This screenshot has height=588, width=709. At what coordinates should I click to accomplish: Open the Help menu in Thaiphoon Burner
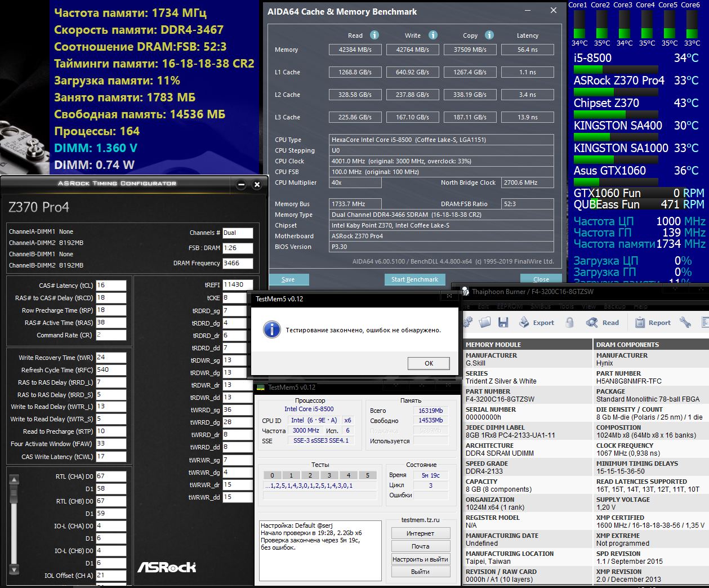coord(641,306)
